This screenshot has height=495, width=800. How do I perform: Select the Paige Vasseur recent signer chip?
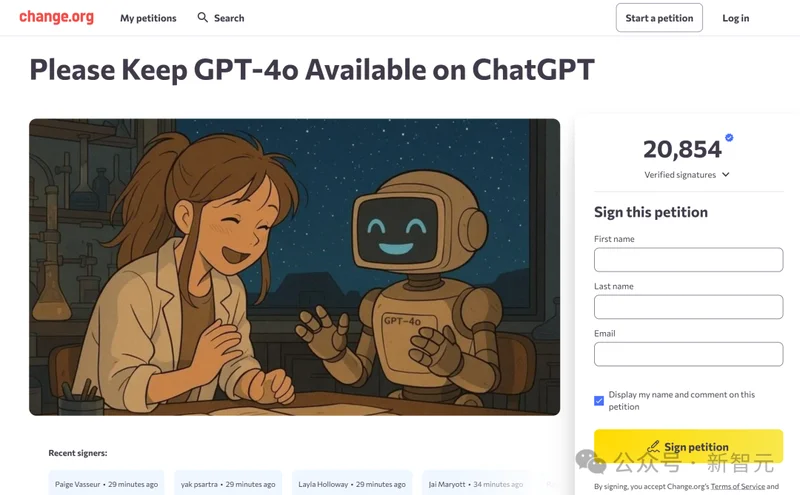107,484
